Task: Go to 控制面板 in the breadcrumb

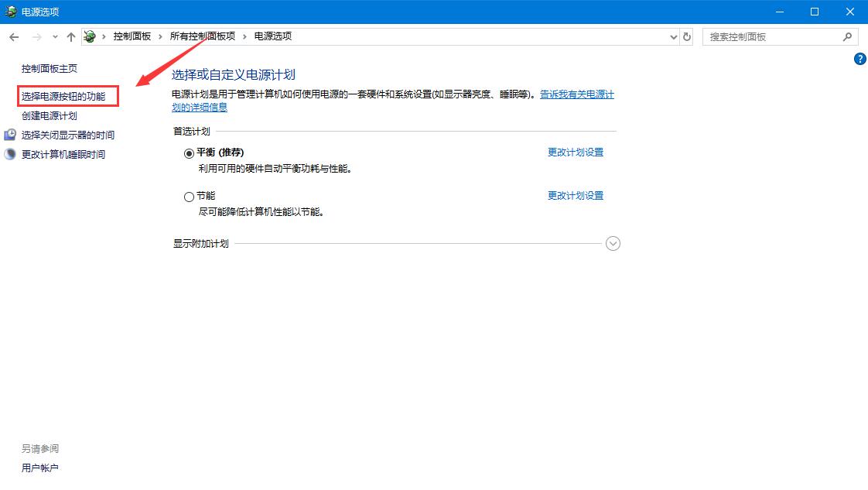Action: pos(132,36)
